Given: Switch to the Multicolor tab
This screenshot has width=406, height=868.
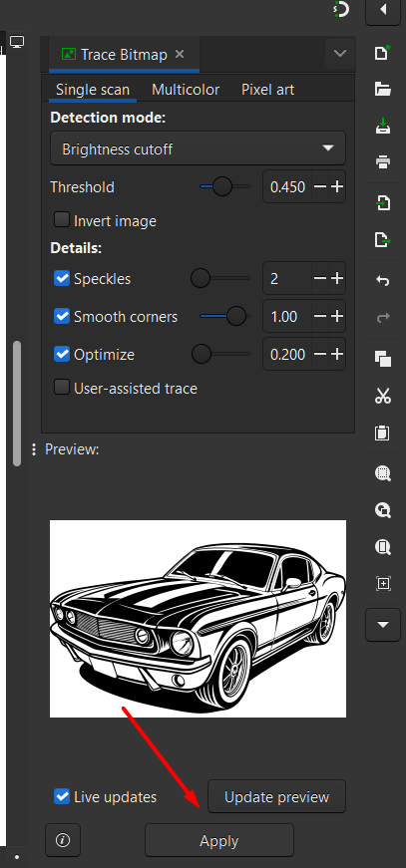Looking at the screenshot, I should pyautogui.click(x=186, y=90).
